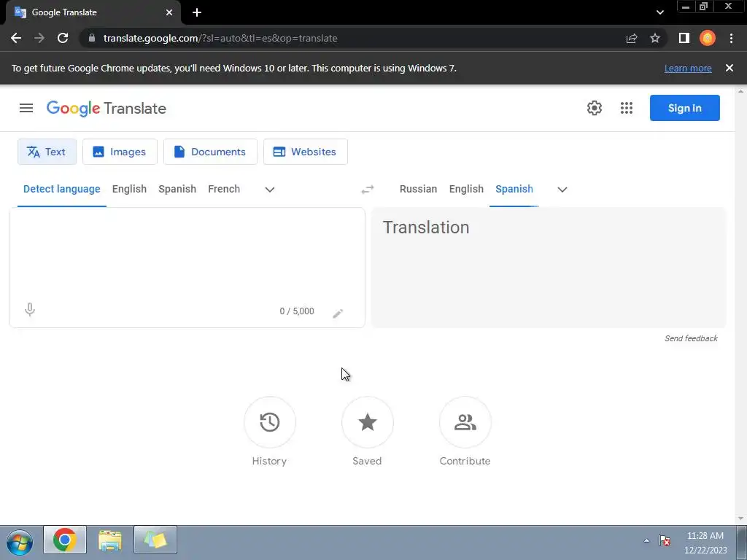Click the taskbar clock and date
Image resolution: width=747 pixels, height=560 pixels.
[705, 542]
